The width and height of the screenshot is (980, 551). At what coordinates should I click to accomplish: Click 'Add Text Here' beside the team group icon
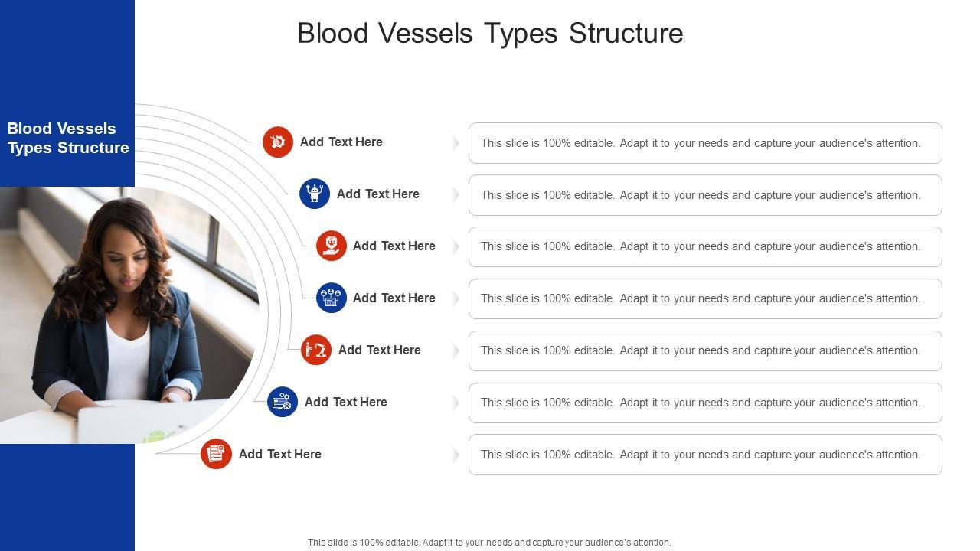pos(394,298)
